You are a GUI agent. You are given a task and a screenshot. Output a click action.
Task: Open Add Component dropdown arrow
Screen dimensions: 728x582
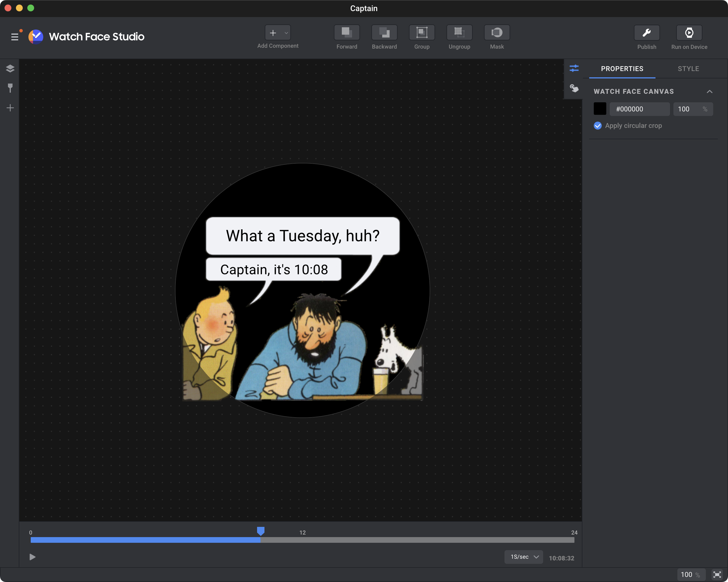[x=286, y=33]
